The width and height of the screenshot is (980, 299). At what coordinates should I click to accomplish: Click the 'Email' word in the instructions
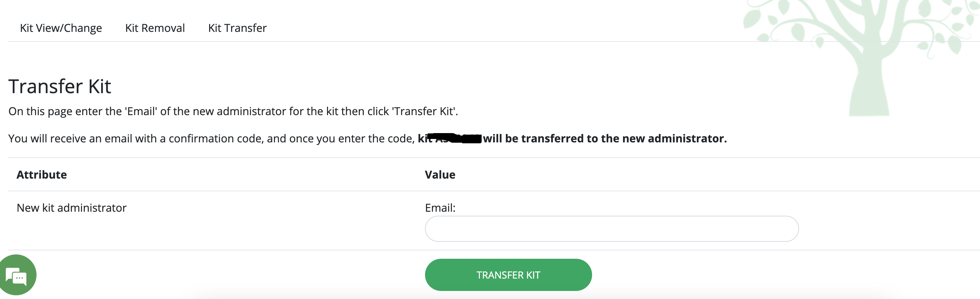point(141,111)
